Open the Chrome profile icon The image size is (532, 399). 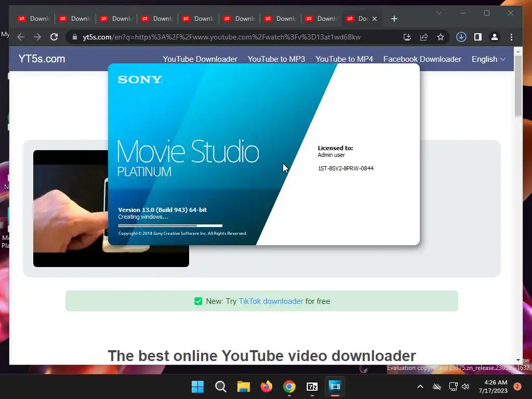pyautogui.click(x=495, y=37)
